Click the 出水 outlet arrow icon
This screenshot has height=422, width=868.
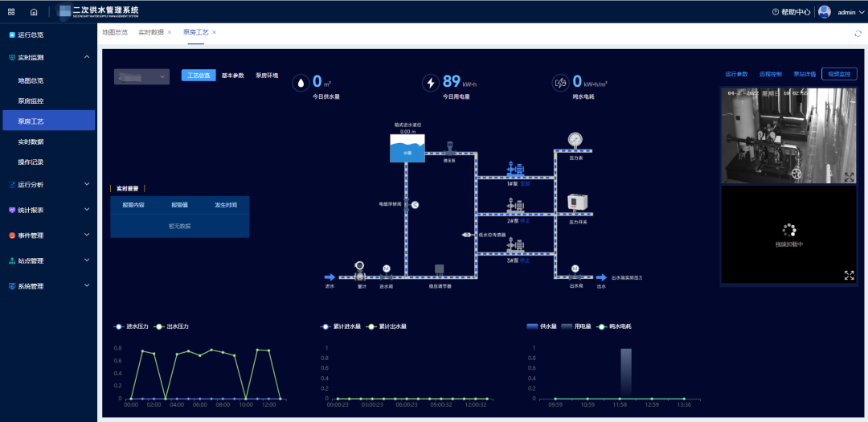click(x=601, y=277)
